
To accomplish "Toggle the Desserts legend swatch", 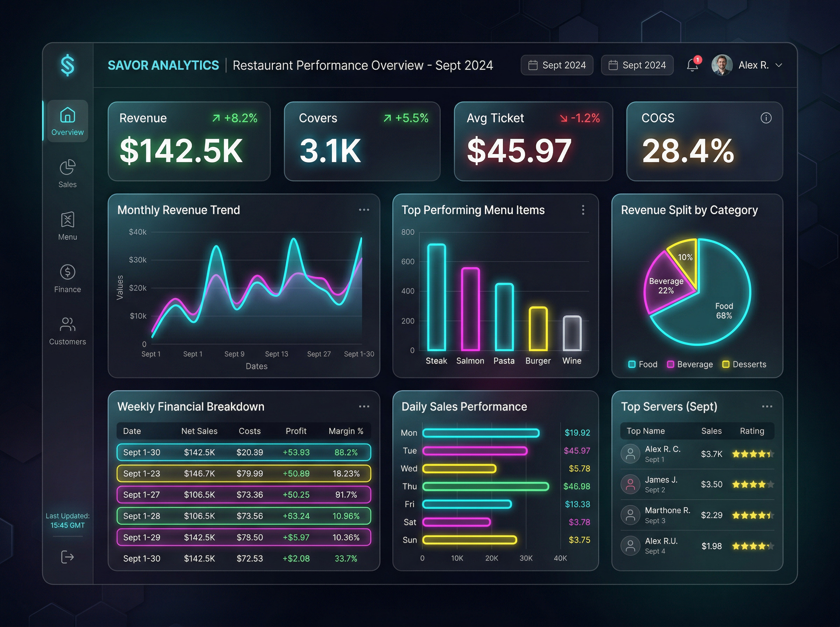I will (726, 364).
